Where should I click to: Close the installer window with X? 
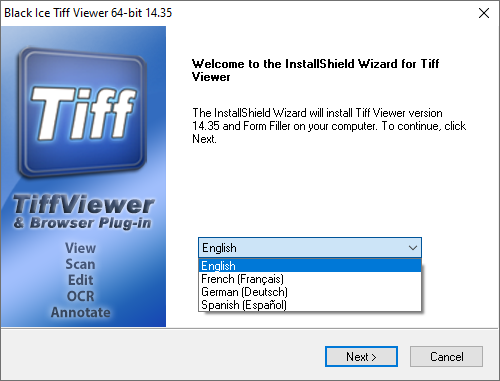tap(484, 13)
